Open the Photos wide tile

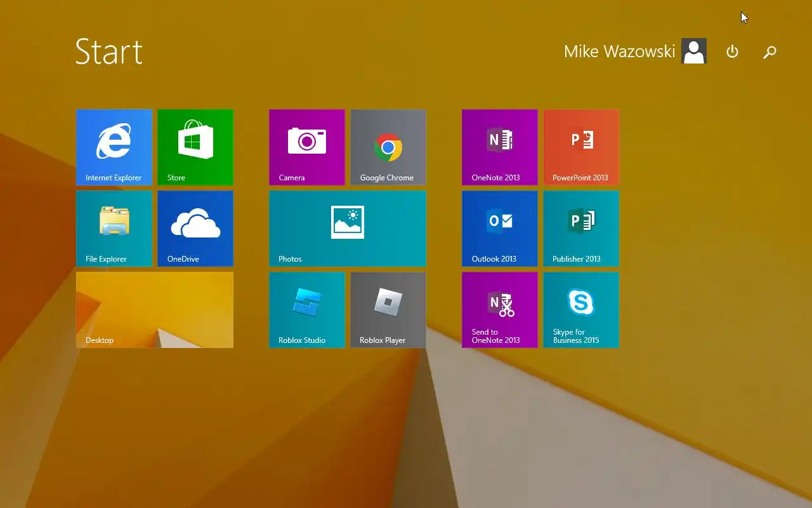click(348, 229)
